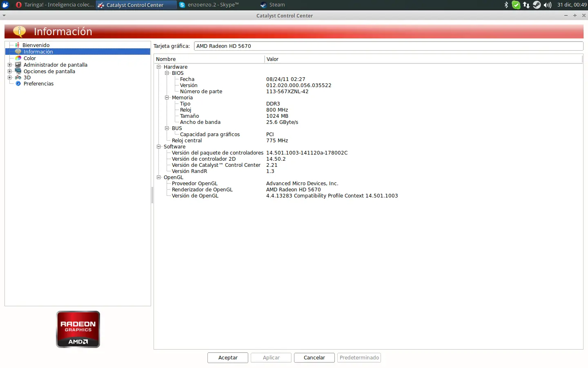Open the network connections tray icon

pyautogui.click(x=526, y=5)
